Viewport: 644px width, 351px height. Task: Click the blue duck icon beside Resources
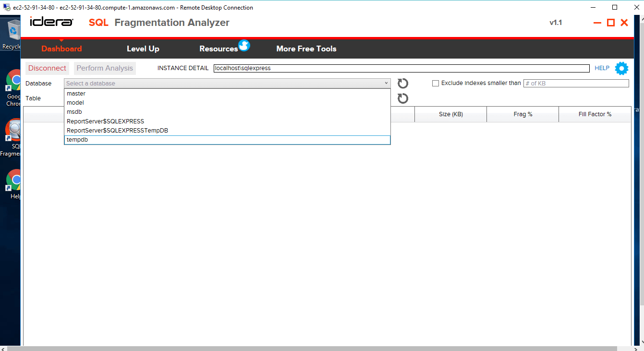(x=244, y=46)
